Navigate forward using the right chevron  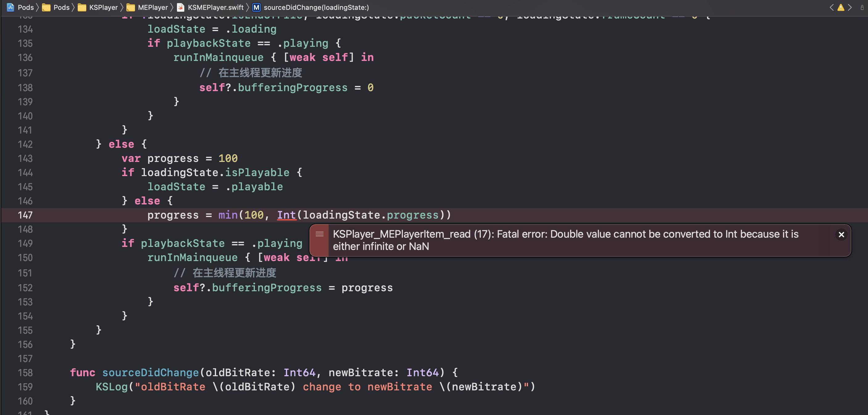click(x=850, y=7)
